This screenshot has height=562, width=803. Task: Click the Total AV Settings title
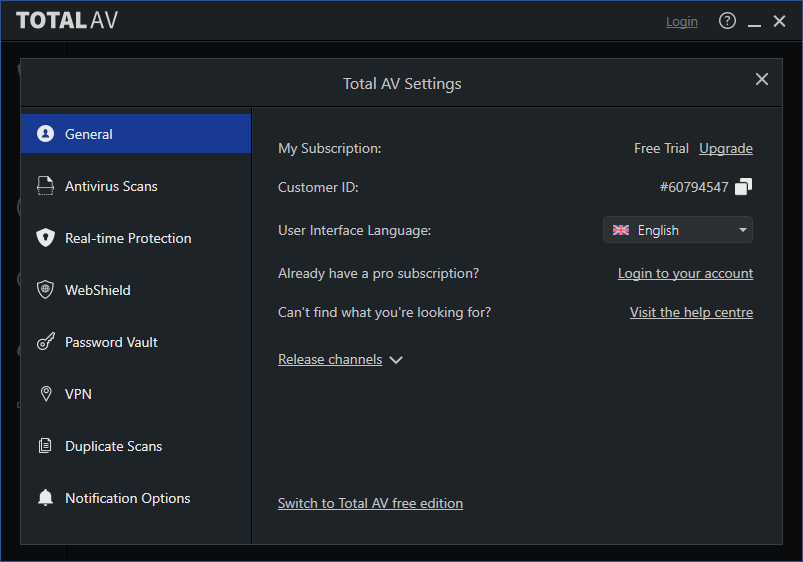click(x=402, y=84)
